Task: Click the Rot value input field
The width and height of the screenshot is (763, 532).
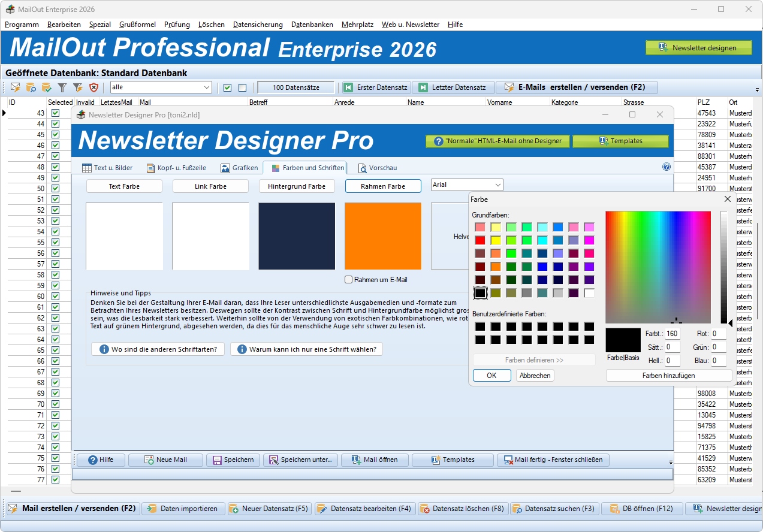Action: click(719, 334)
